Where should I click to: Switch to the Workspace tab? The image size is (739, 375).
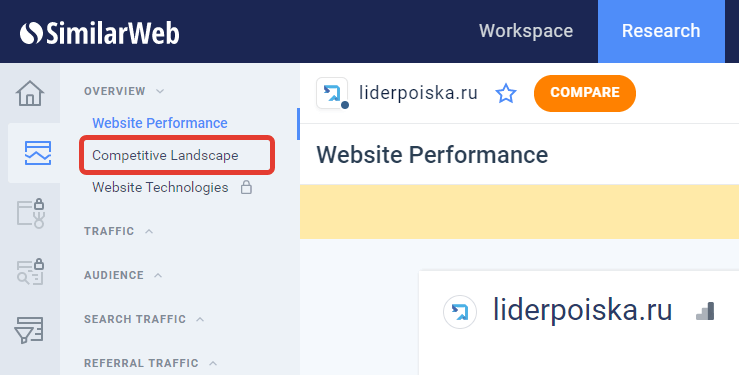[x=526, y=31]
